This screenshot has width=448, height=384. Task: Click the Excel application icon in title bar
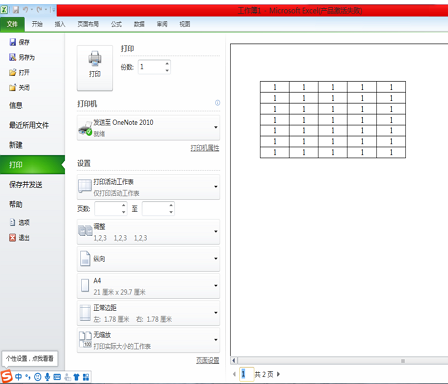click(4, 10)
